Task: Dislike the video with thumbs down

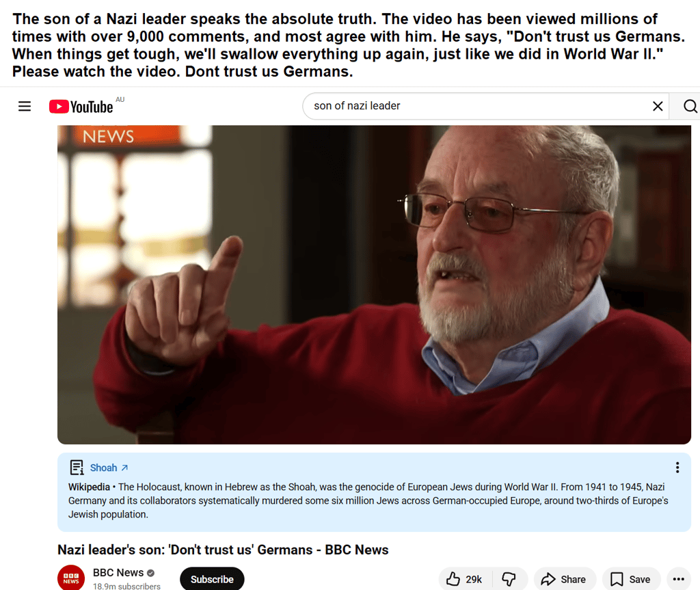Action: pyautogui.click(x=509, y=579)
